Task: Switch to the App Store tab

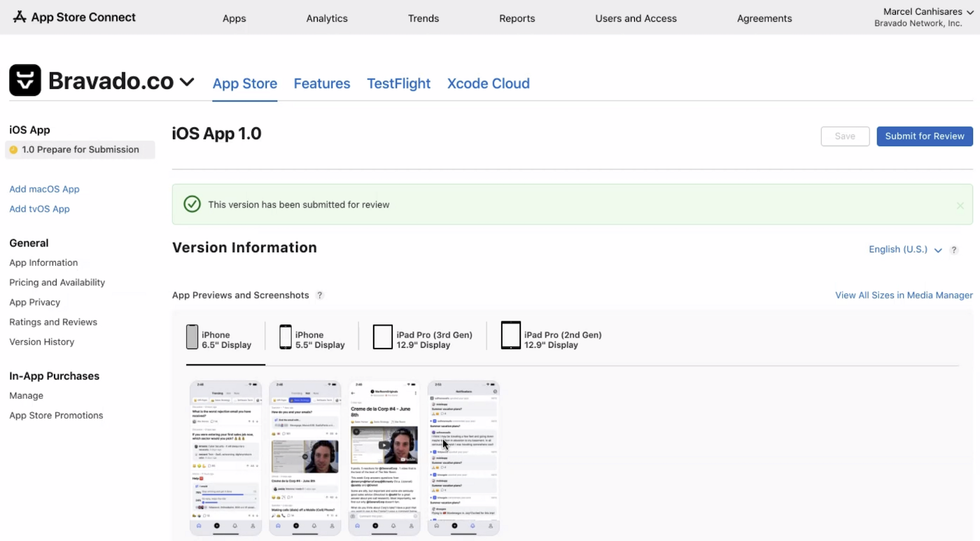Action: 245,83
